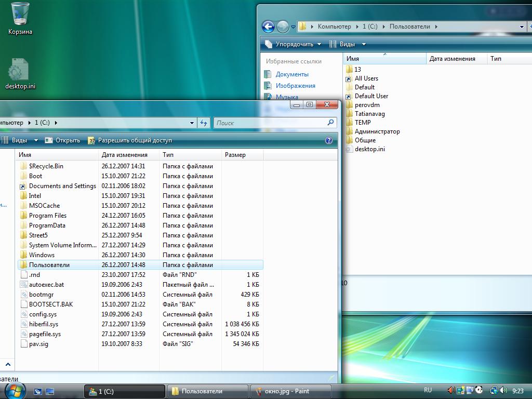The image size is (532, 399).
Task: Expand recent pages arrow beside Forward button
Action: point(294,26)
